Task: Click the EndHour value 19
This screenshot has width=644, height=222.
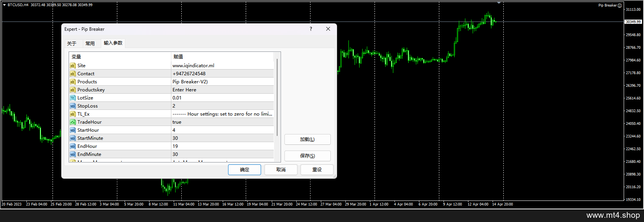Action: (175, 146)
